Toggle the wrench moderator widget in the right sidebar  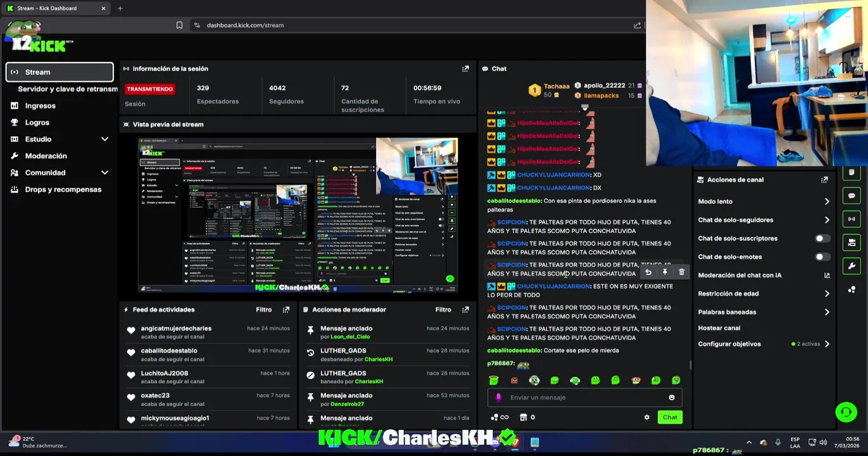(x=852, y=266)
